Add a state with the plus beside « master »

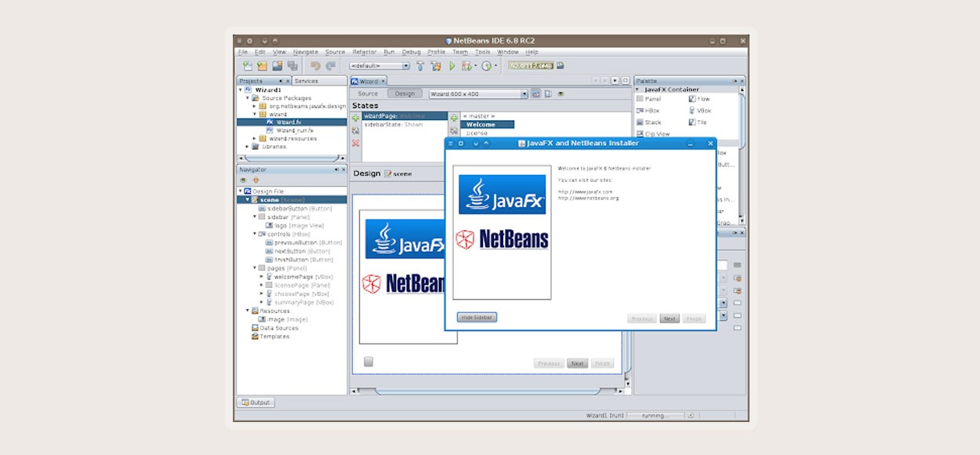[454, 118]
